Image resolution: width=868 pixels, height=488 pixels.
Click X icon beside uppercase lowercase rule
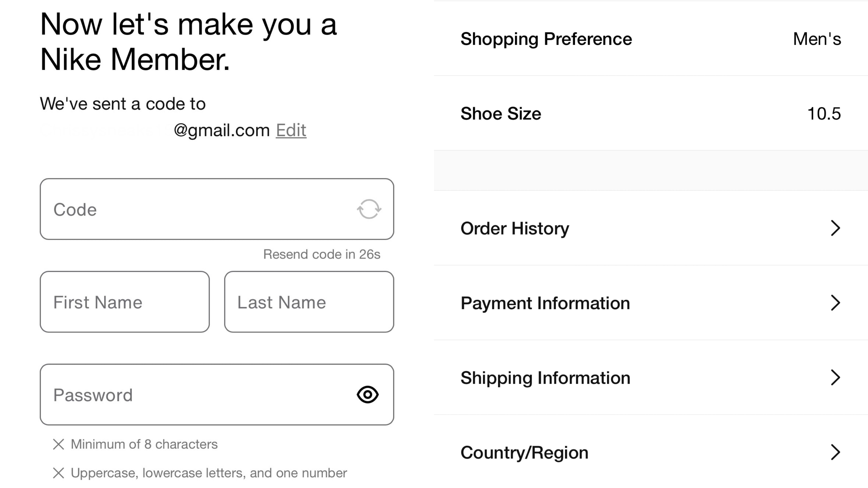pos(59,473)
